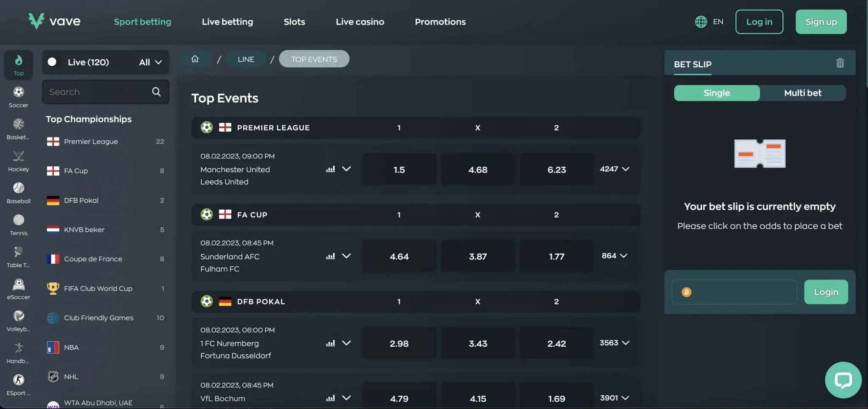Open the Slots tab
The width and height of the screenshot is (868, 409).
click(x=294, y=22)
